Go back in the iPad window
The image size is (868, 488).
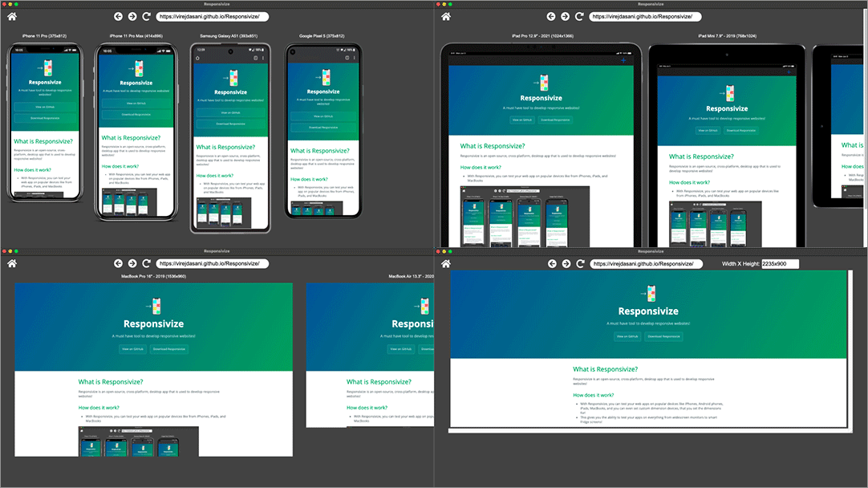pos(551,17)
